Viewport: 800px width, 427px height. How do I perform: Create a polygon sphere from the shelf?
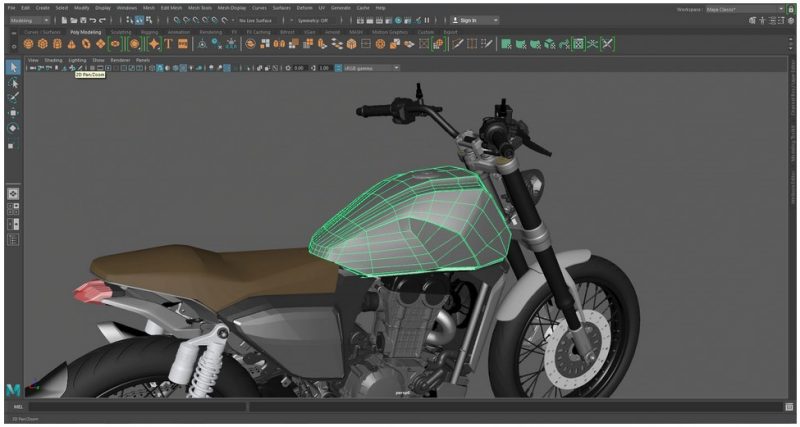click(x=29, y=44)
